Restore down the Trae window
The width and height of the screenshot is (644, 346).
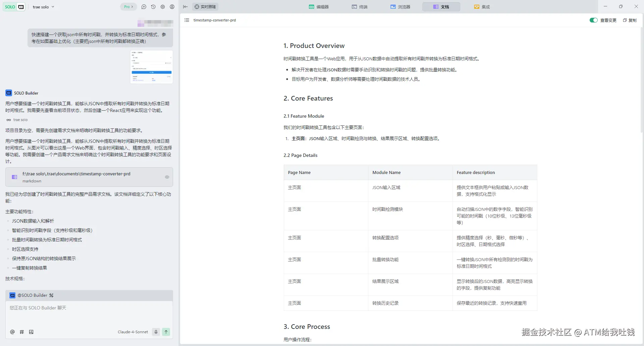point(621,6)
